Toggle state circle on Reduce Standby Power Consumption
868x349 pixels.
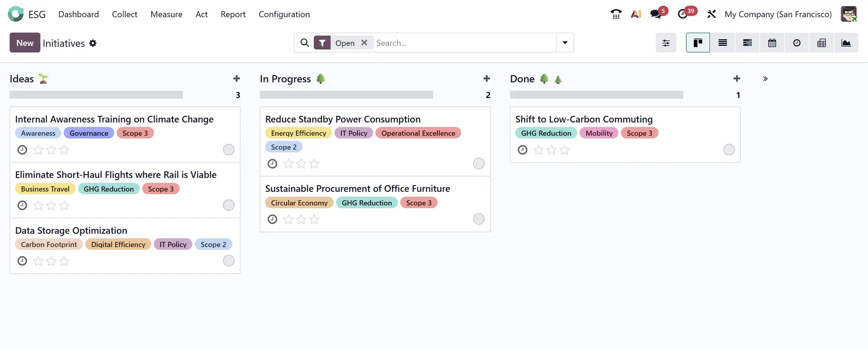(479, 164)
